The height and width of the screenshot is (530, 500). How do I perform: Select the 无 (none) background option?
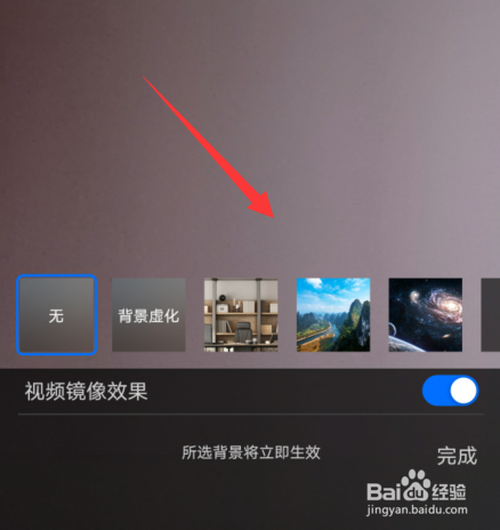coord(57,315)
